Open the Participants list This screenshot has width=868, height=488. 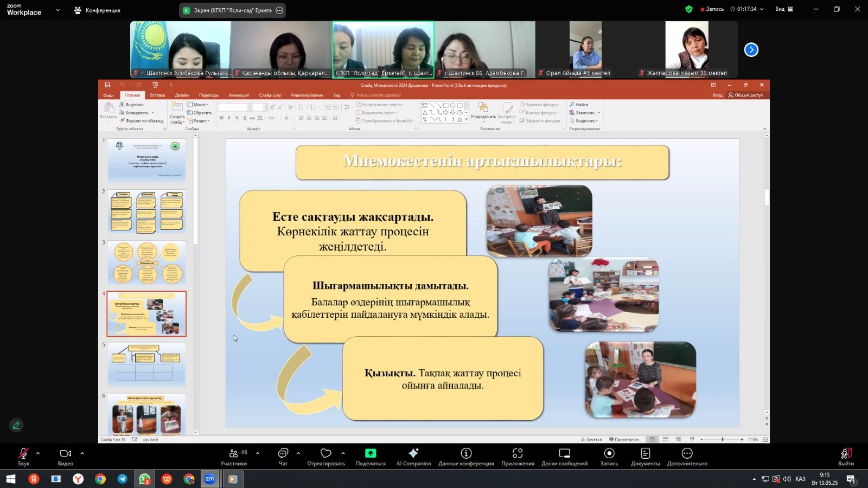pyautogui.click(x=234, y=456)
